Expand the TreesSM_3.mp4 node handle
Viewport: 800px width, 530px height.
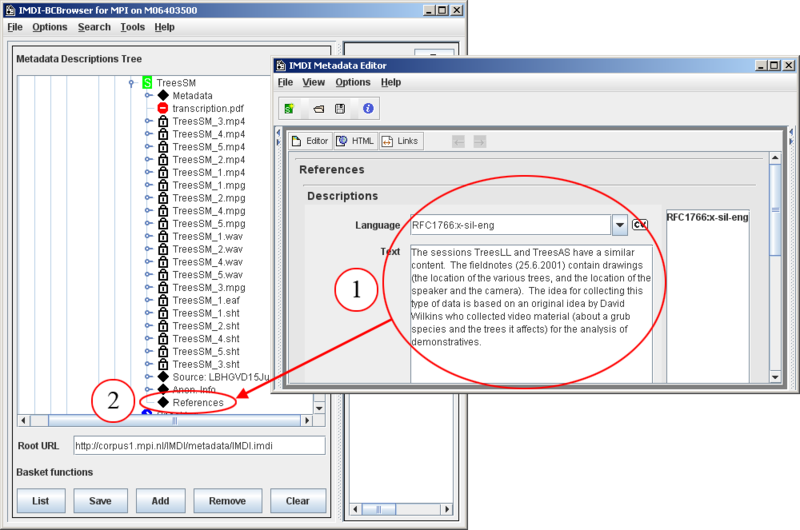point(148,121)
